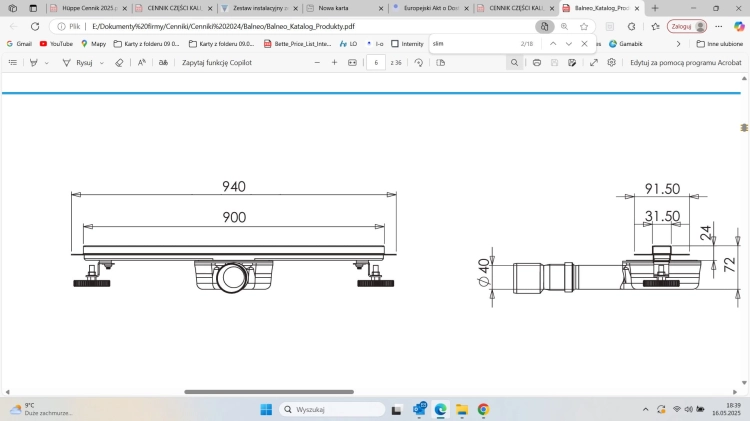Print the PDF document

coord(537,63)
